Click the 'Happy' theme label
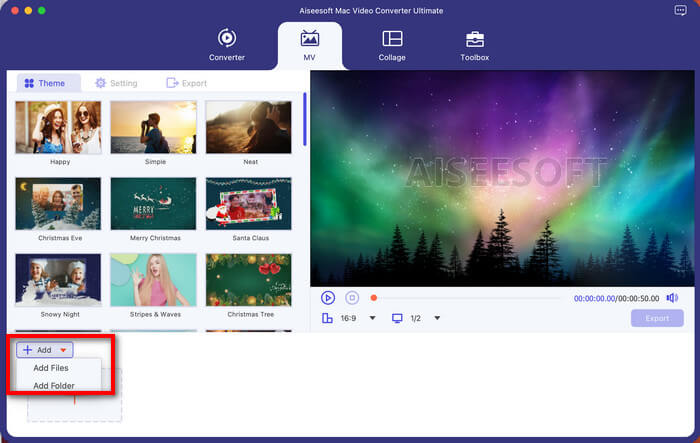Viewport: 700px width, 443px height. (60, 162)
